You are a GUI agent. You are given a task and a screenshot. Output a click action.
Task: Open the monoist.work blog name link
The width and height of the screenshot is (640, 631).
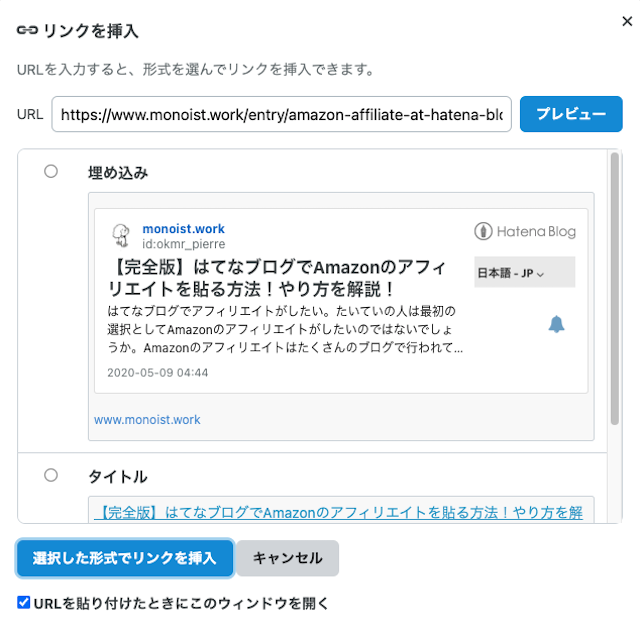183,229
